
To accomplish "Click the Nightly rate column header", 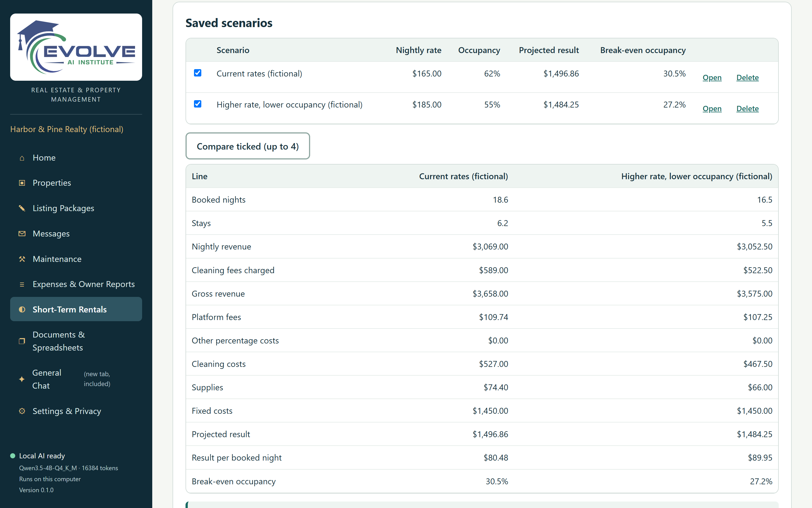I will (418, 51).
